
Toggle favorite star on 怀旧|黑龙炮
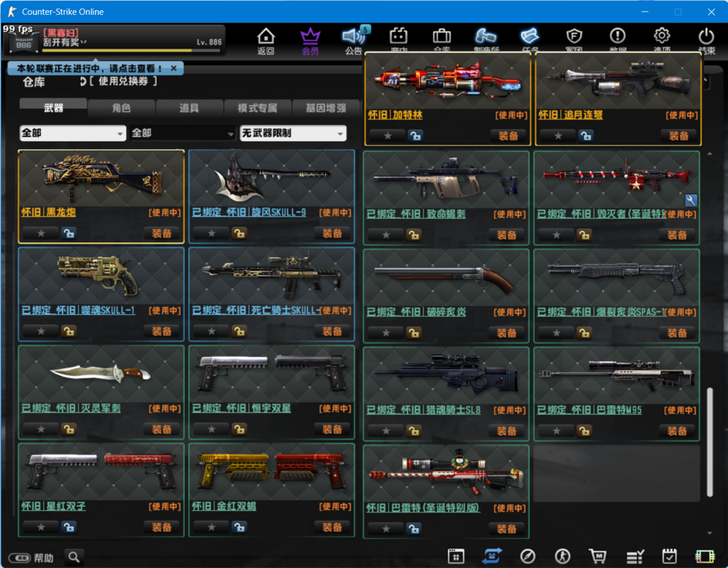click(x=41, y=233)
